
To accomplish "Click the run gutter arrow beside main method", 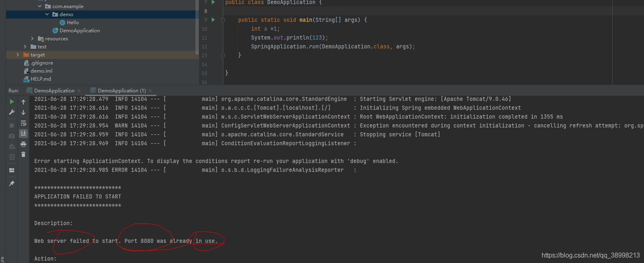I will [x=213, y=20].
